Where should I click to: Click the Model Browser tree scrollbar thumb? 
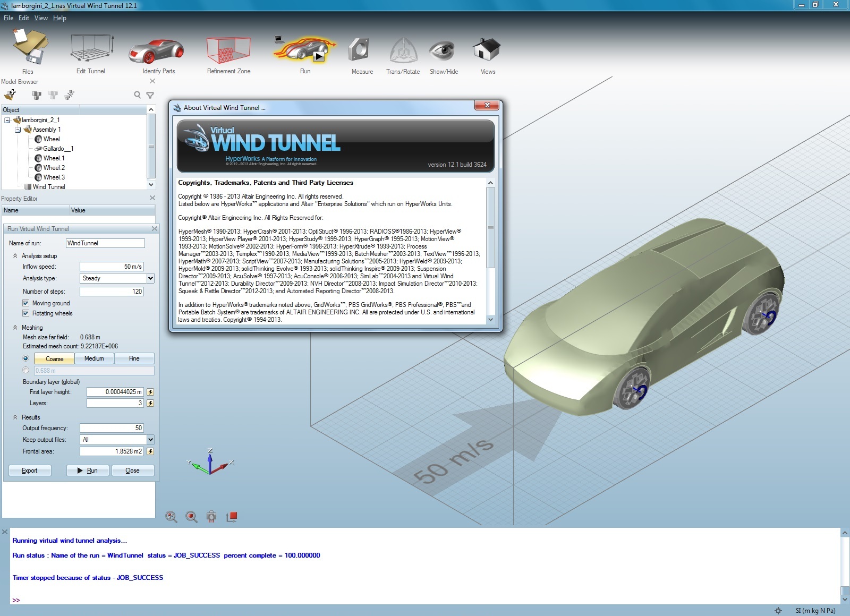point(151,146)
